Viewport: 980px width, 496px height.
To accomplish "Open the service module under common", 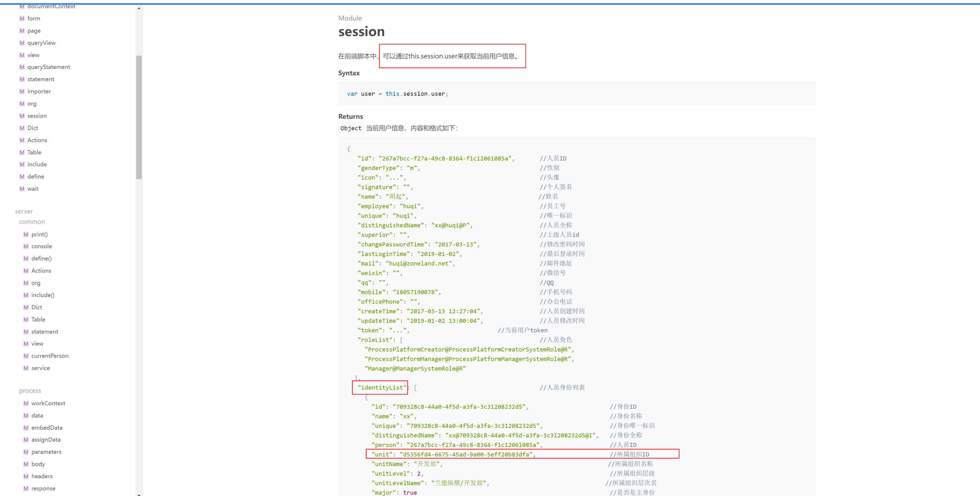I will pyautogui.click(x=40, y=368).
